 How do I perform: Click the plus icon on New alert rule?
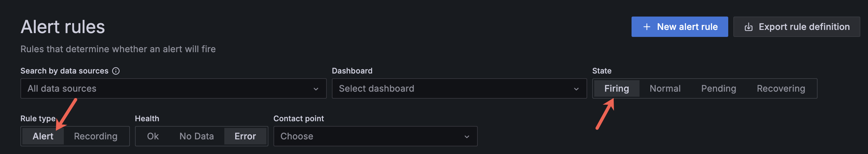[647, 27]
